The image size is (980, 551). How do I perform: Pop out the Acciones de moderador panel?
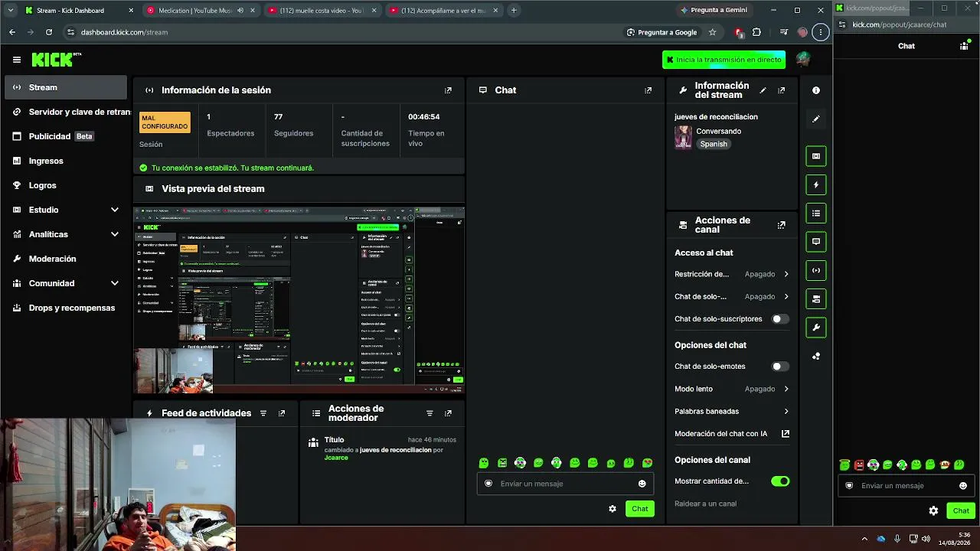coord(448,413)
